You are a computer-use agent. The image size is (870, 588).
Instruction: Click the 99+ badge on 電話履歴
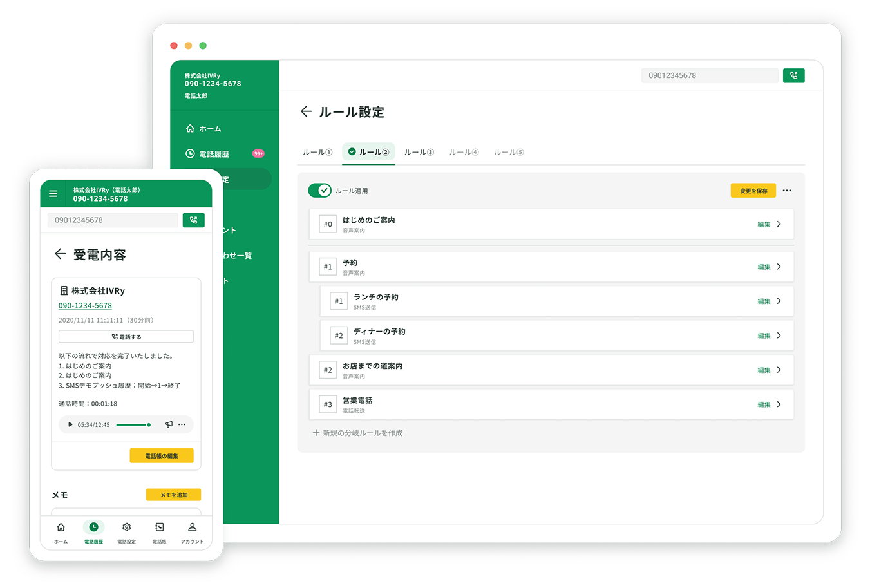[x=258, y=154]
